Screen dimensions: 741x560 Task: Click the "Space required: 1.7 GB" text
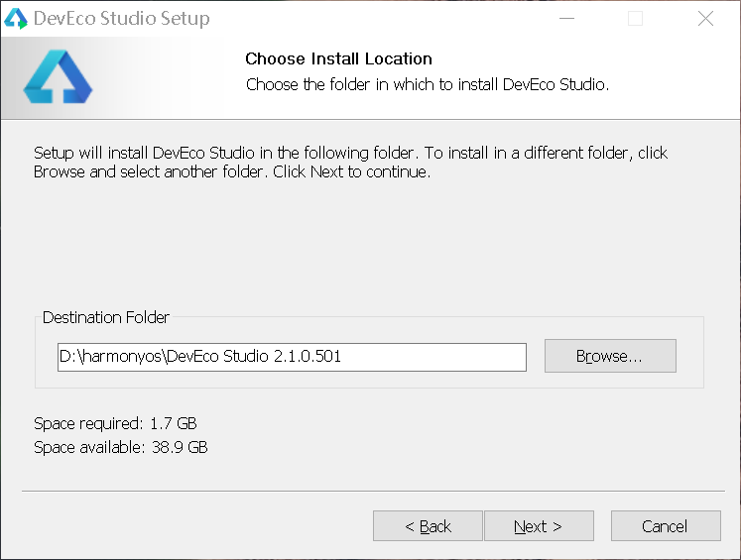coord(115,424)
